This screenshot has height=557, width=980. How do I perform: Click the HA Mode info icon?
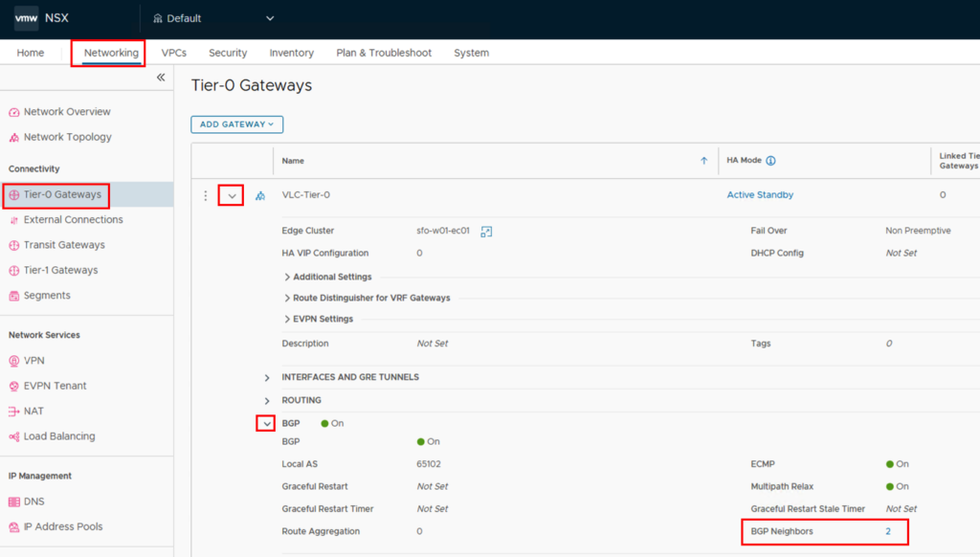pyautogui.click(x=770, y=161)
